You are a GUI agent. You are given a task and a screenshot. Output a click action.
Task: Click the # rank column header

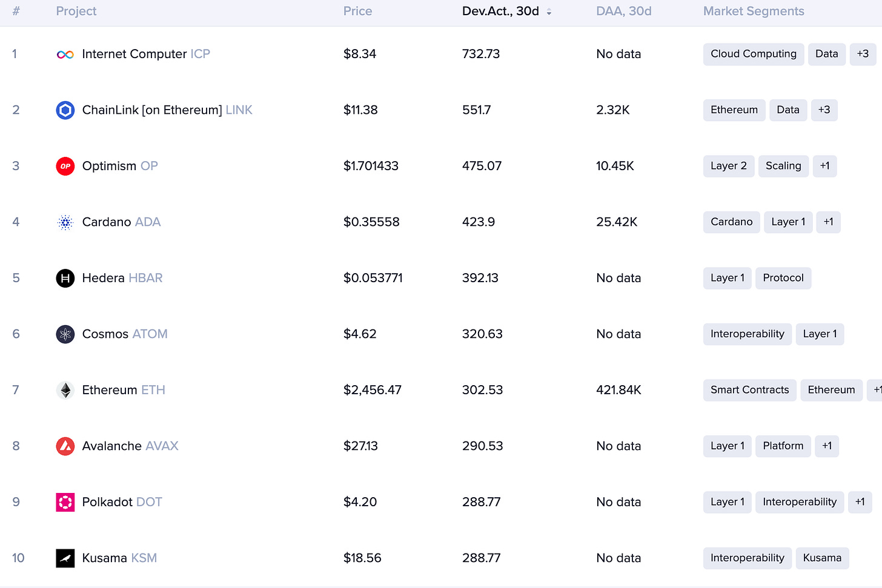(16, 11)
